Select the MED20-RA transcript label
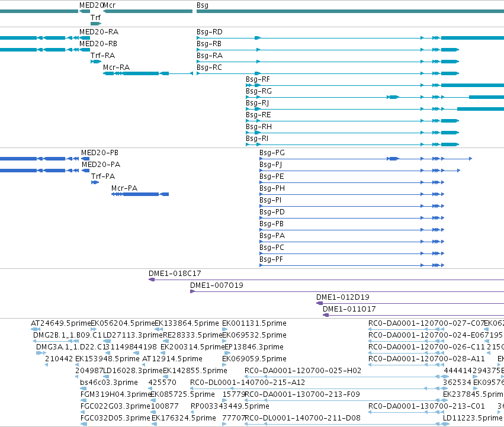Screen dimensions: 504x427 (99, 32)
